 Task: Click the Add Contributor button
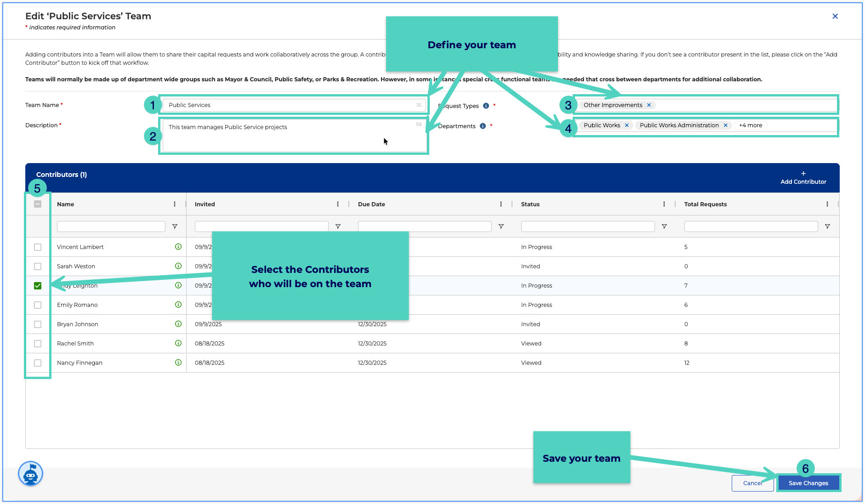coord(803,178)
